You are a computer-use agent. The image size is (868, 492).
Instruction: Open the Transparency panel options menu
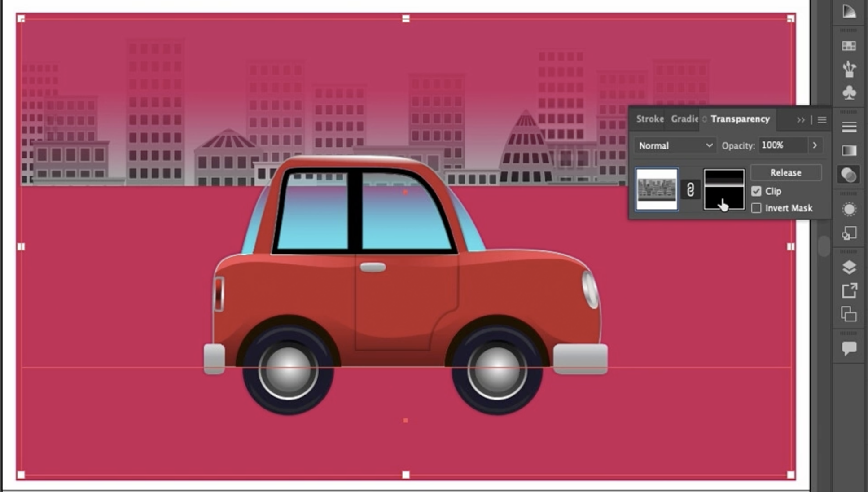click(x=822, y=120)
